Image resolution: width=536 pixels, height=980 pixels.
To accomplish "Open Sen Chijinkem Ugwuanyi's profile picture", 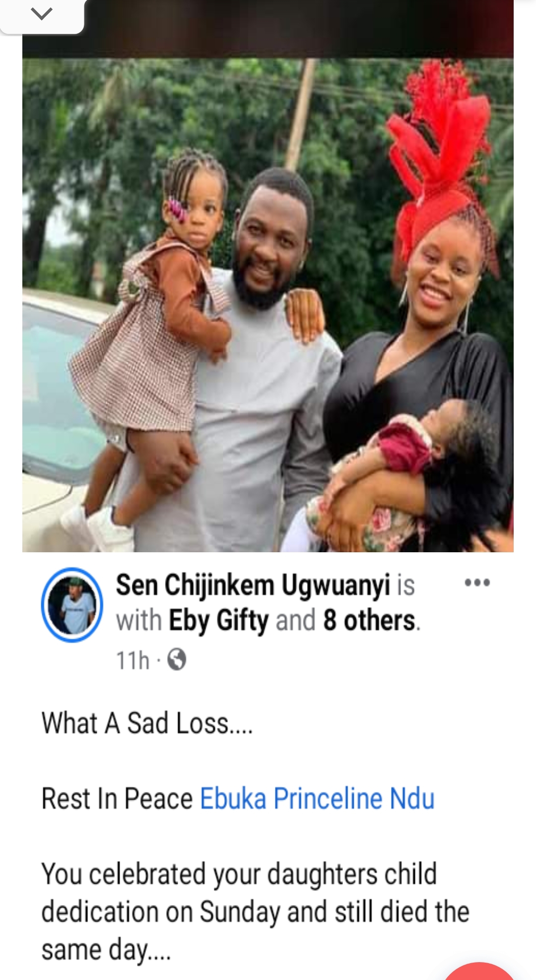I will point(72,604).
